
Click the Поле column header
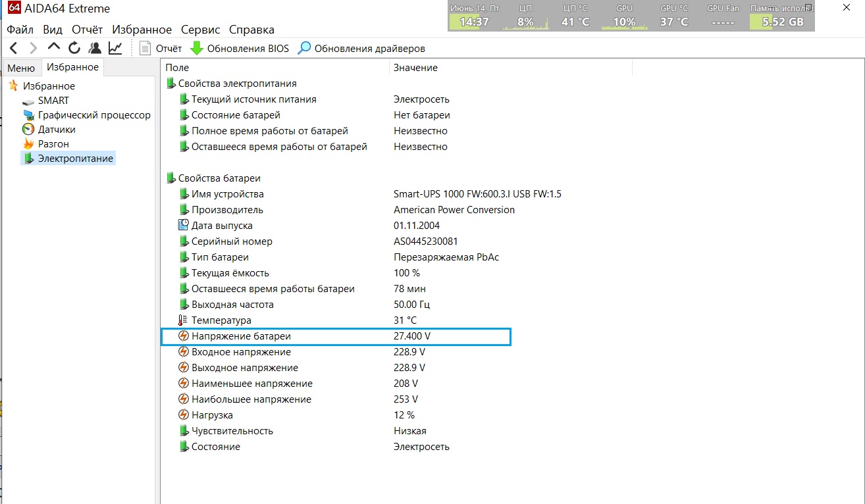tap(275, 68)
